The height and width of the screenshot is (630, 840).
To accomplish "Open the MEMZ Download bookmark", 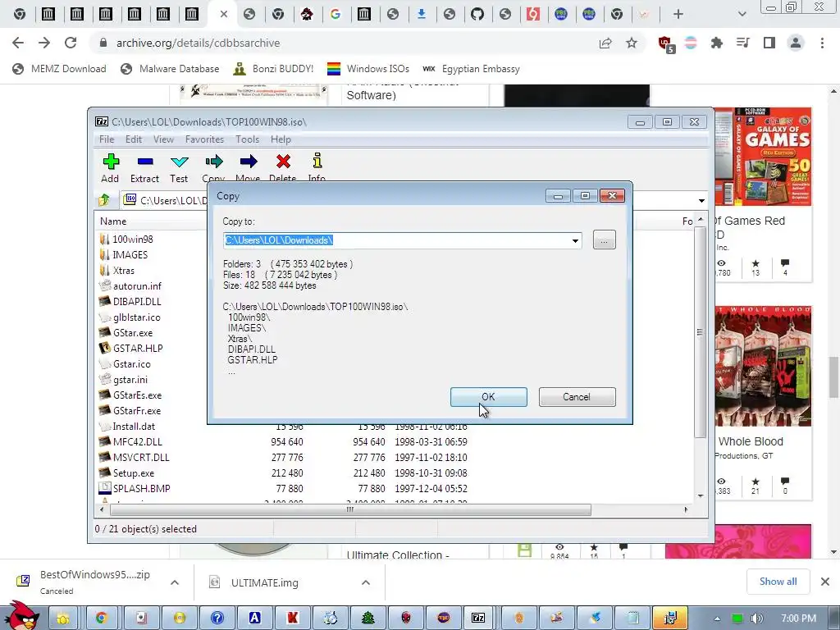I will coord(59,69).
